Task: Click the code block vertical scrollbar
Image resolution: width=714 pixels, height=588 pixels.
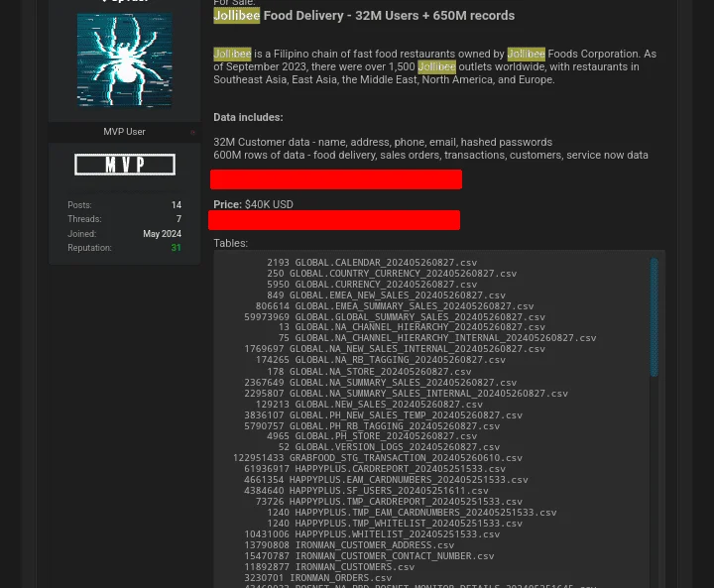Action: pyautogui.click(x=654, y=317)
